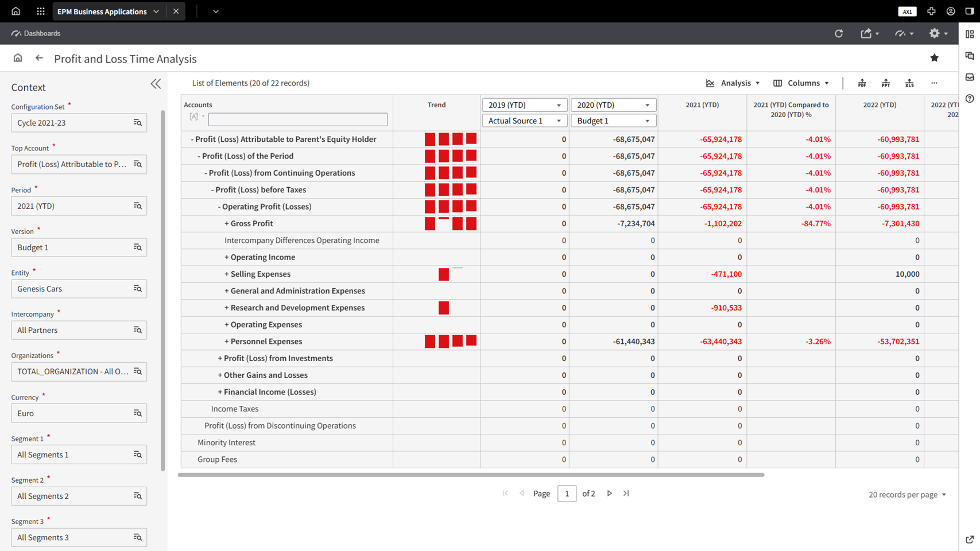Open lookup icon for Currency field
This screenshot has width=980, height=551.
click(138, 413)
